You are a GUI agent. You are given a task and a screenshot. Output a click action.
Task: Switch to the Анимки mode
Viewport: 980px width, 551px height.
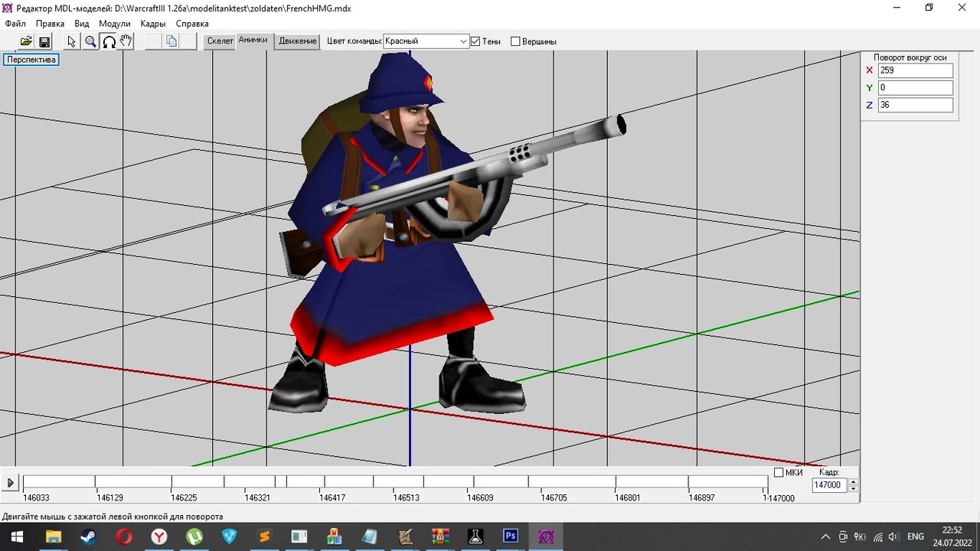253,41
